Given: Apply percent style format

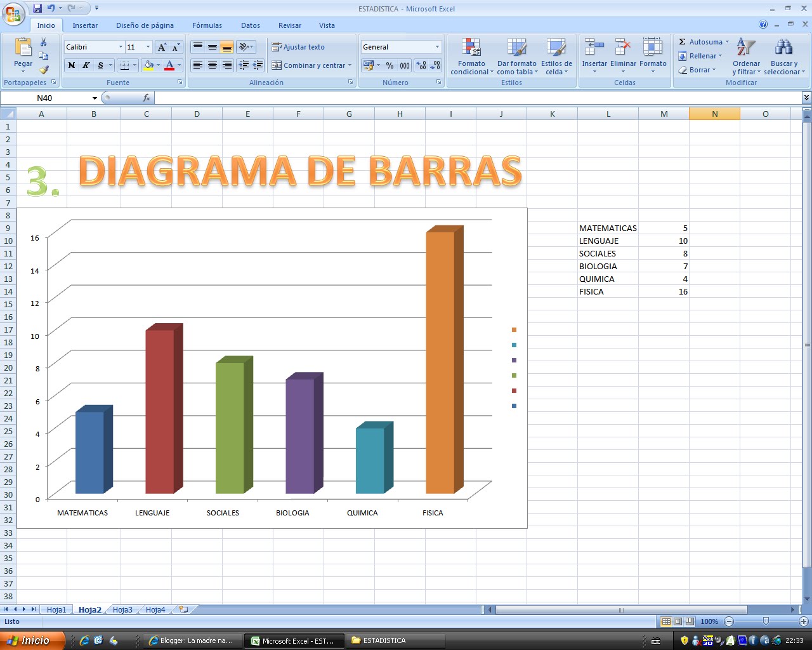Looking at the screenshot, I should click(390, 65).
